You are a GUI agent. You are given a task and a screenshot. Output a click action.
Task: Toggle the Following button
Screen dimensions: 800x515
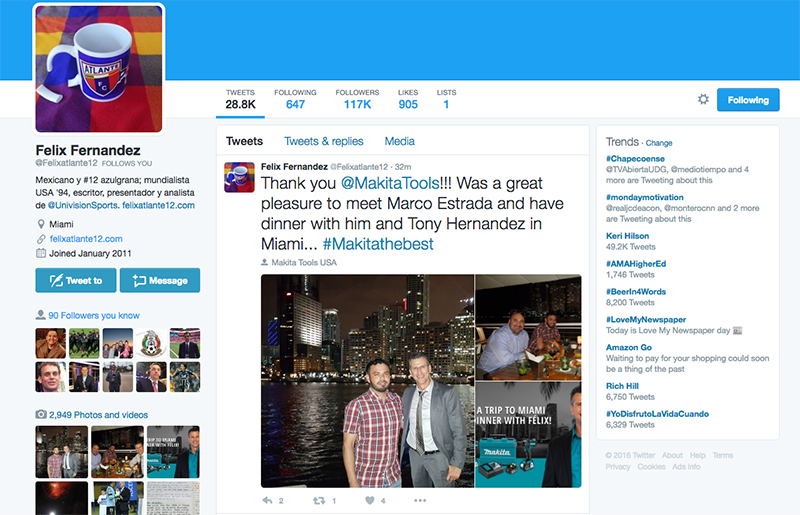coord(748,100)
